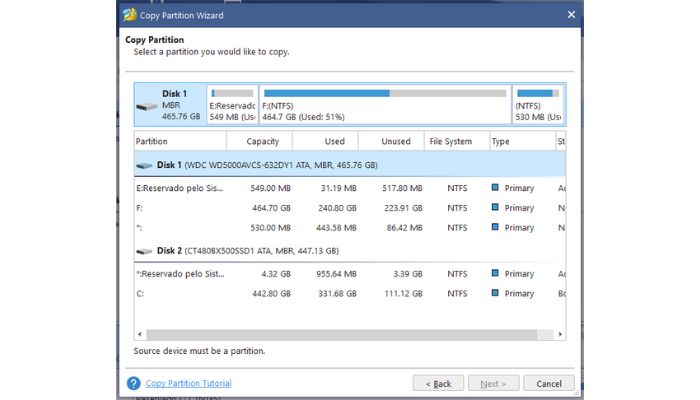700x400 pixels.
Task: Click the 442.80 GB capacity cell
Action: pyautogui.click(x=271, y=294)
